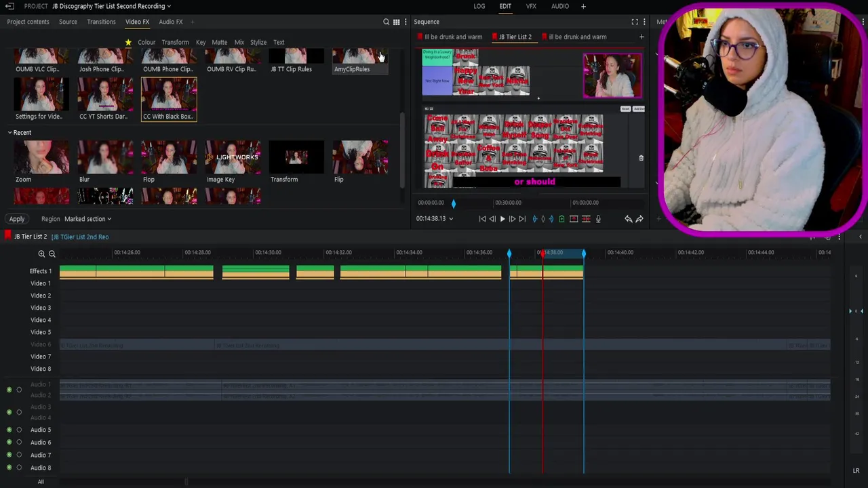This screenshot has width=868, height=488.
Task: Play the sequence
Action: (502, 219)
